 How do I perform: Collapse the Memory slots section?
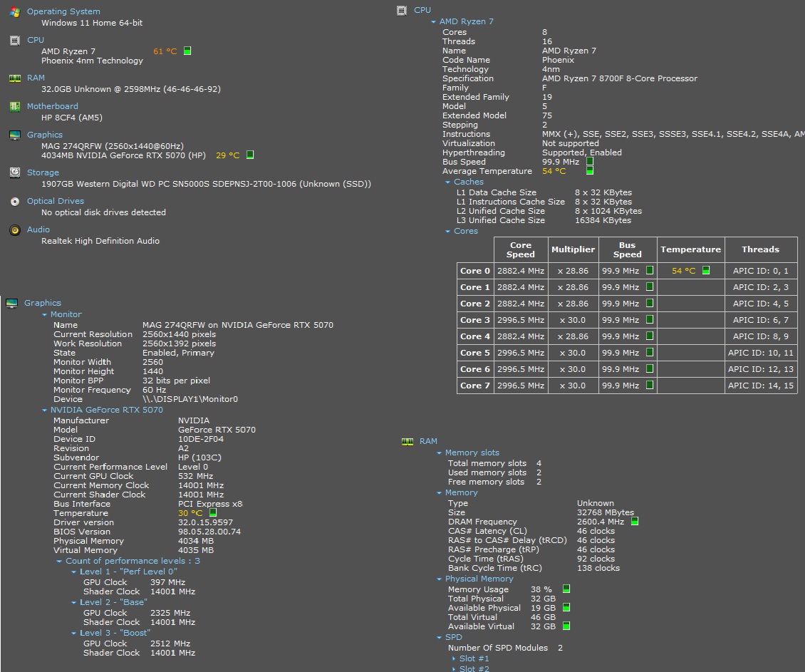coord(439,453)
